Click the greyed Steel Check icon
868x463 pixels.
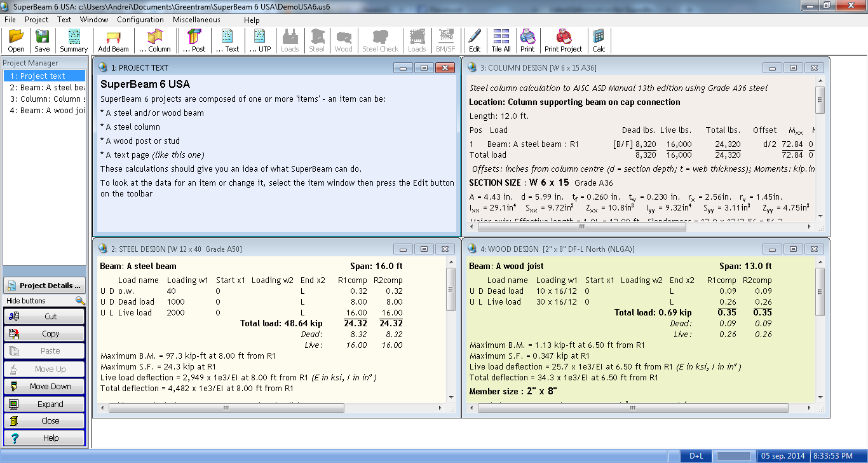pos(380,40)
